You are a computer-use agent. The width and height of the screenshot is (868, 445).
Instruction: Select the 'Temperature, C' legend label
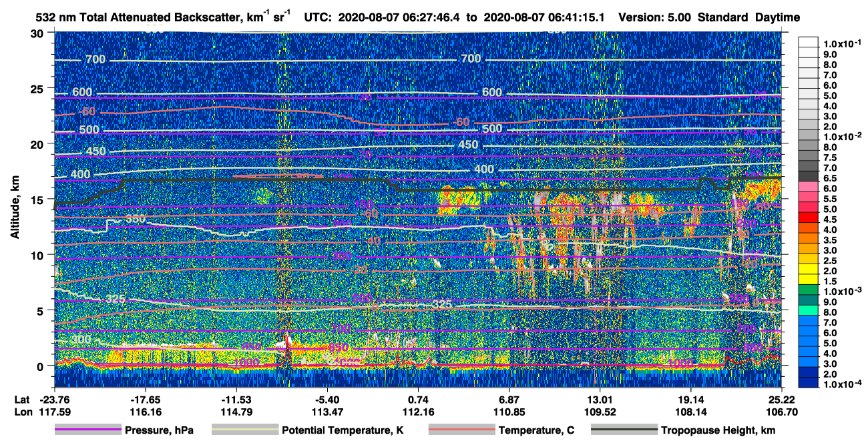coord(536,430)
